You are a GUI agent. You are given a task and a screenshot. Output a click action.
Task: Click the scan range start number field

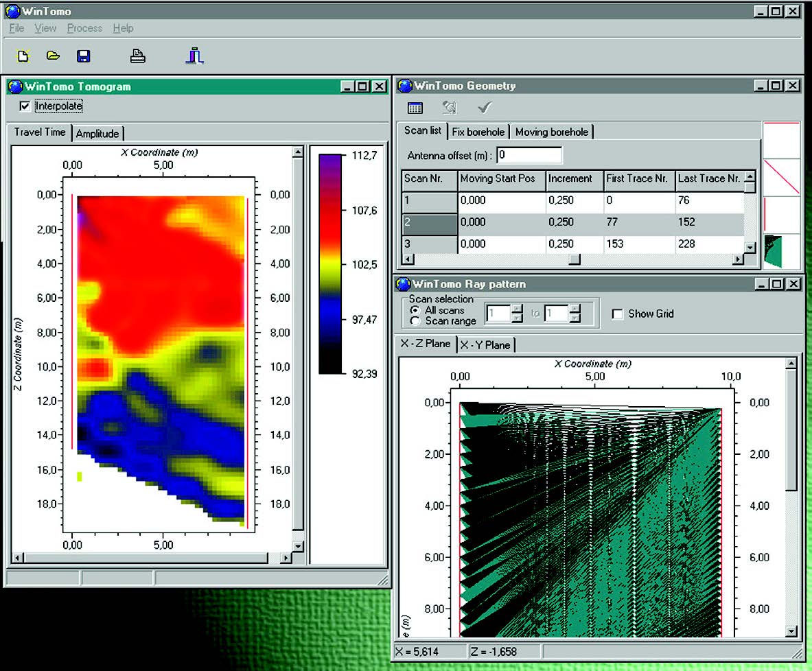[498, 314]
